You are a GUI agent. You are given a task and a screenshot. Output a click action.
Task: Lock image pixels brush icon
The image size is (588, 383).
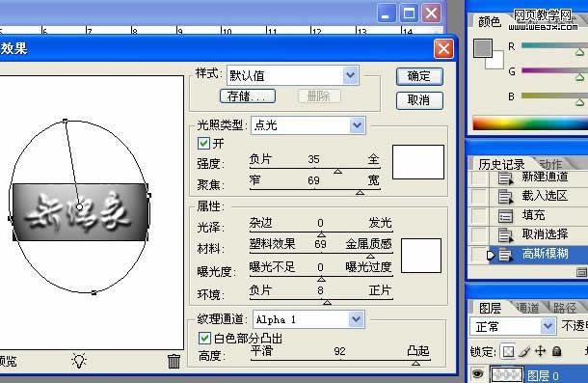point(524,351)
